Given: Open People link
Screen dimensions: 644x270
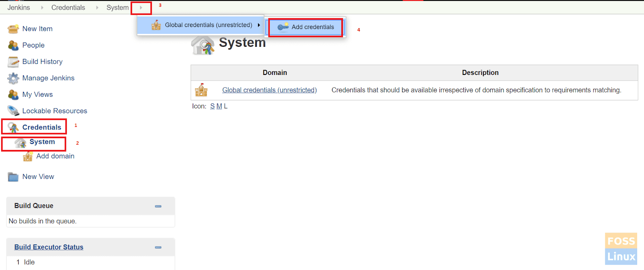Looking at the screenshot, I should point(33,46).
